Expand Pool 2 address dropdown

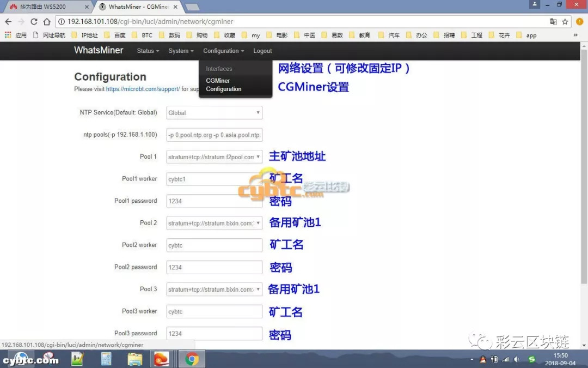[214, 223]
